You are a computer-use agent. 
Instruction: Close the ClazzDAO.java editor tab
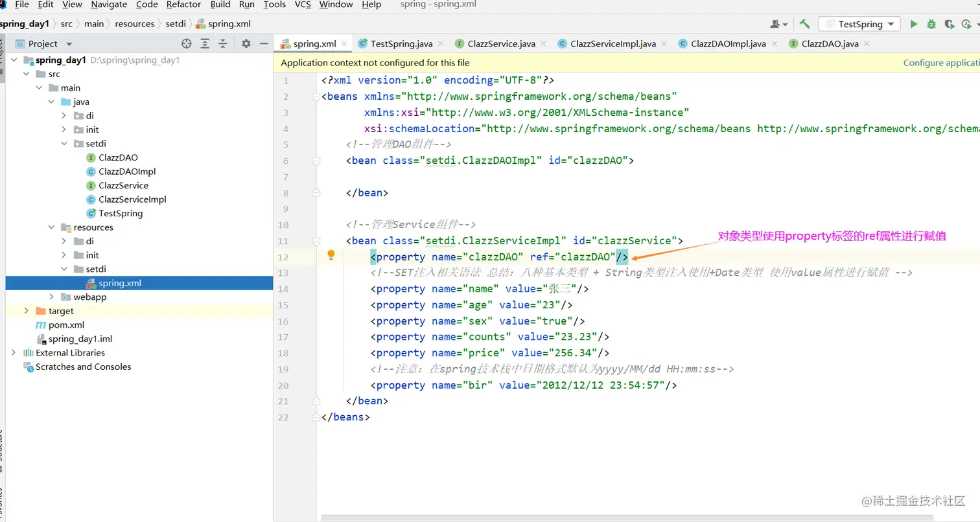(x=867, y=43)
